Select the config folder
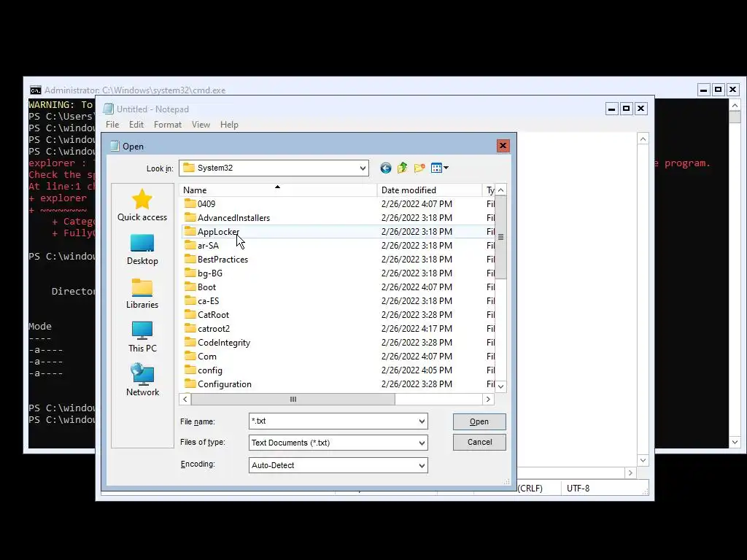 [x=209, y=370]
